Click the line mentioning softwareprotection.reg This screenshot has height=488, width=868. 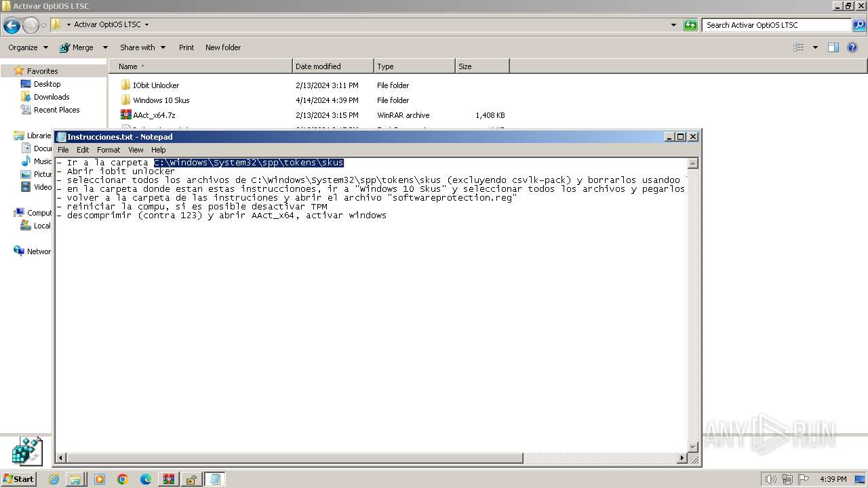pos(287,198)
